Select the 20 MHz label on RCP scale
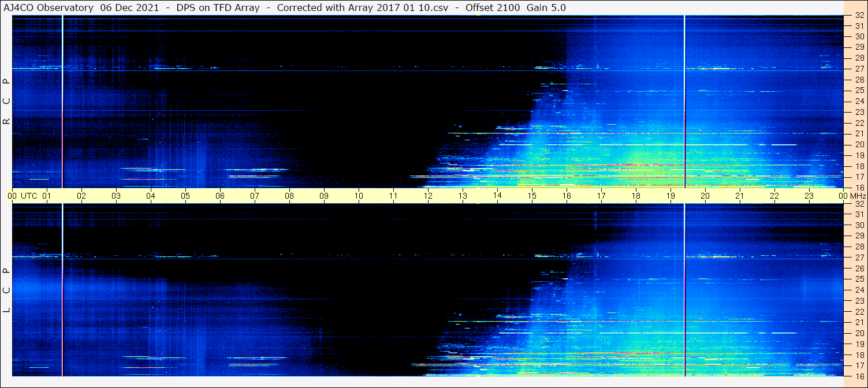868x388 pixels. 859,144
